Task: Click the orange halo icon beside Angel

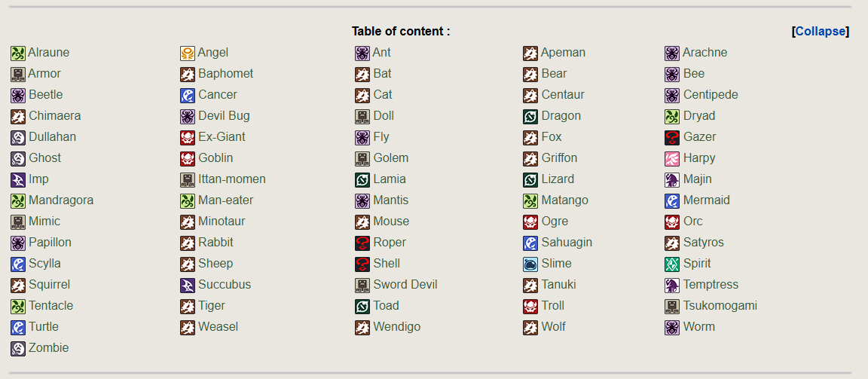Action: click(188, 53)
